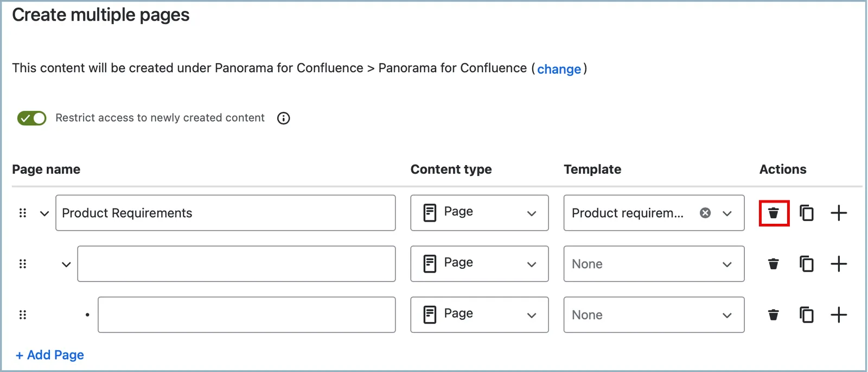Clear the Product requirements template selection
Image resolution: width=868 pixels, height=372 pixels.
click(x=705, y=213)
